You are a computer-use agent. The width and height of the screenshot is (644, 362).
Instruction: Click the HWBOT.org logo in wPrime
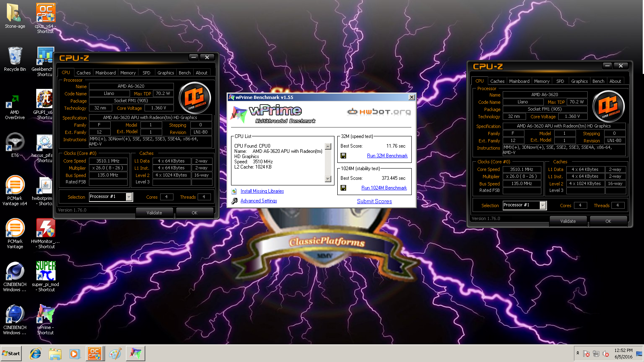379,111
